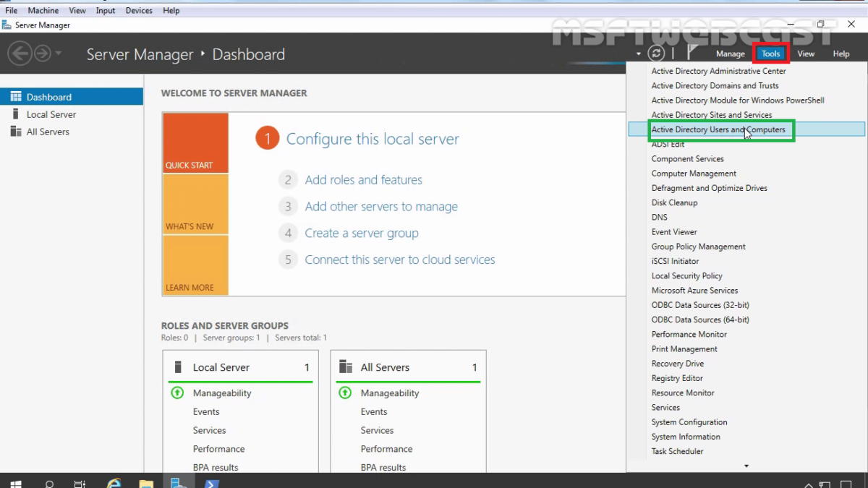Go back with the navigation back arrow
The image size is (868, 488).
(20, 53)
